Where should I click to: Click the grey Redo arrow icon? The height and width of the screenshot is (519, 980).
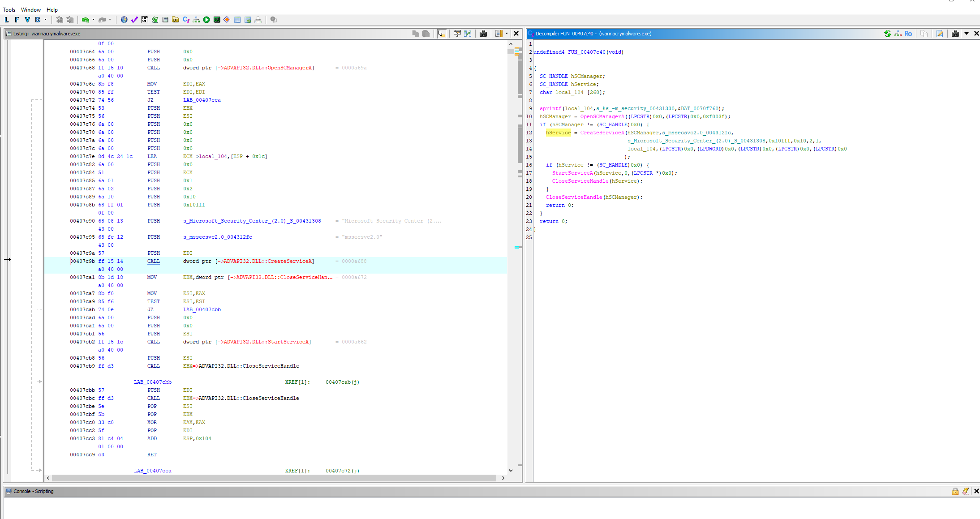point(102,20)
